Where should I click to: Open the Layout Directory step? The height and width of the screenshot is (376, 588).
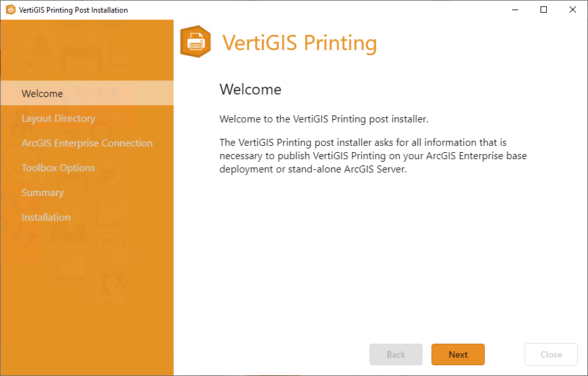tap(58, 118)
